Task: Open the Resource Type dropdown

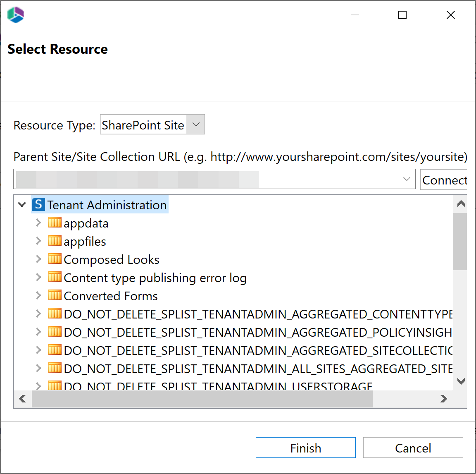Action: [196, 124]
